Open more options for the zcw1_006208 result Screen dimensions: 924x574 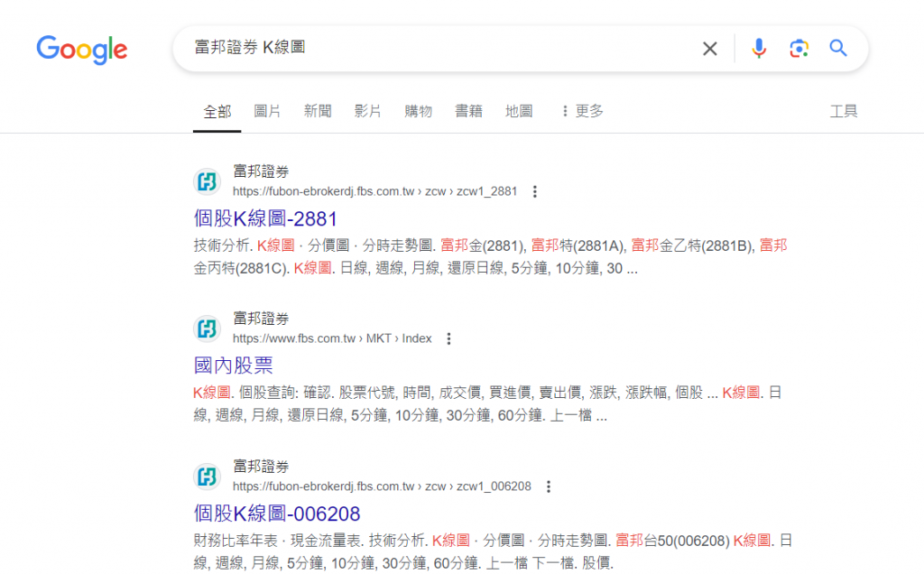tap(549, 486)
